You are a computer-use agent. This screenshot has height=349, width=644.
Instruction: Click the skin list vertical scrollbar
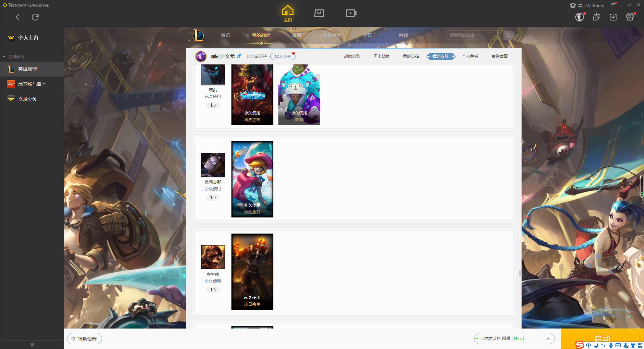[x=520, y=273]
